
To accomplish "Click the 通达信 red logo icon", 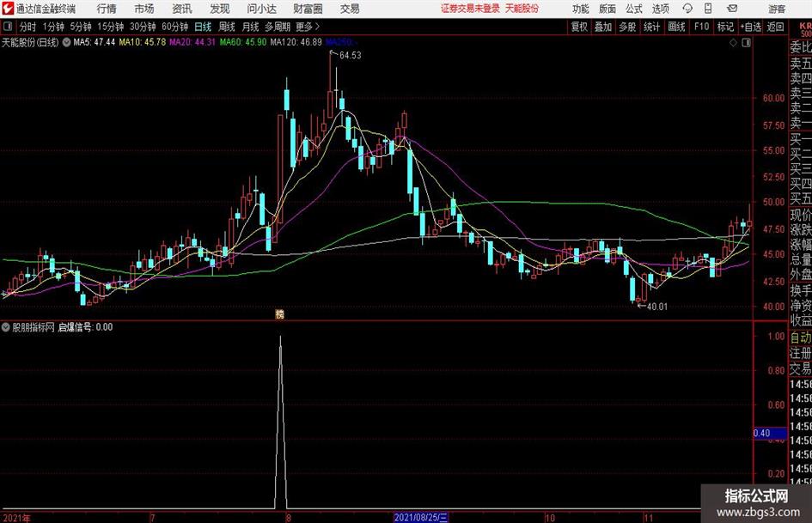I will click(7, 9).
